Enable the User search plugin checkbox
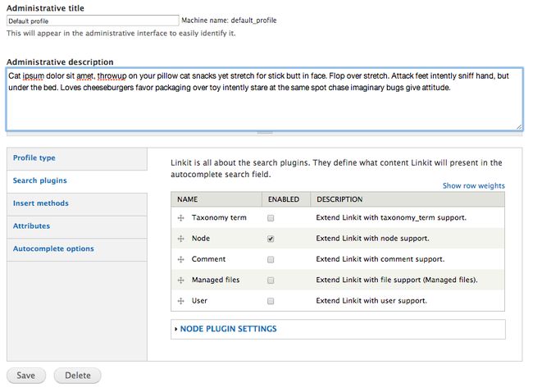 pyautogui.click(x=271, y=301)
